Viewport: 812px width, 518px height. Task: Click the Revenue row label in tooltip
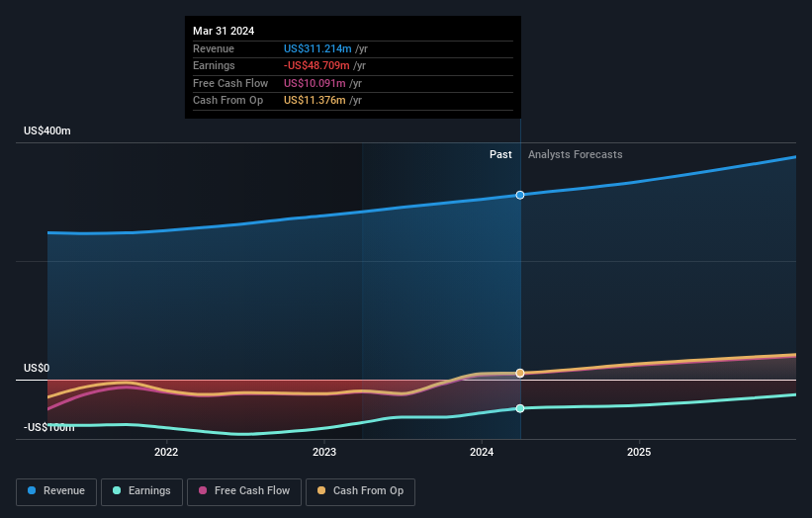[x=214, y=48]
